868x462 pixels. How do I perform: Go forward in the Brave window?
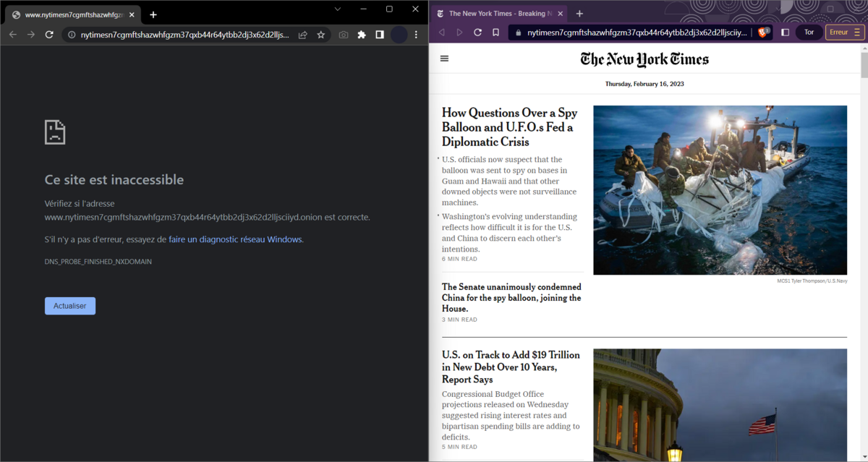(x=459, y=33)
